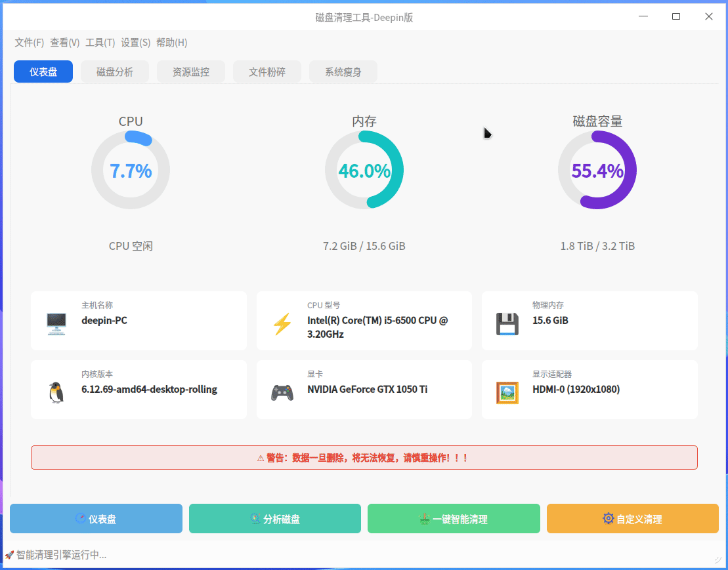Image resolution: width=728 pixels, height=570 pixels.
Task: Open the 帮助(H) menu
Action: point(172,43)
